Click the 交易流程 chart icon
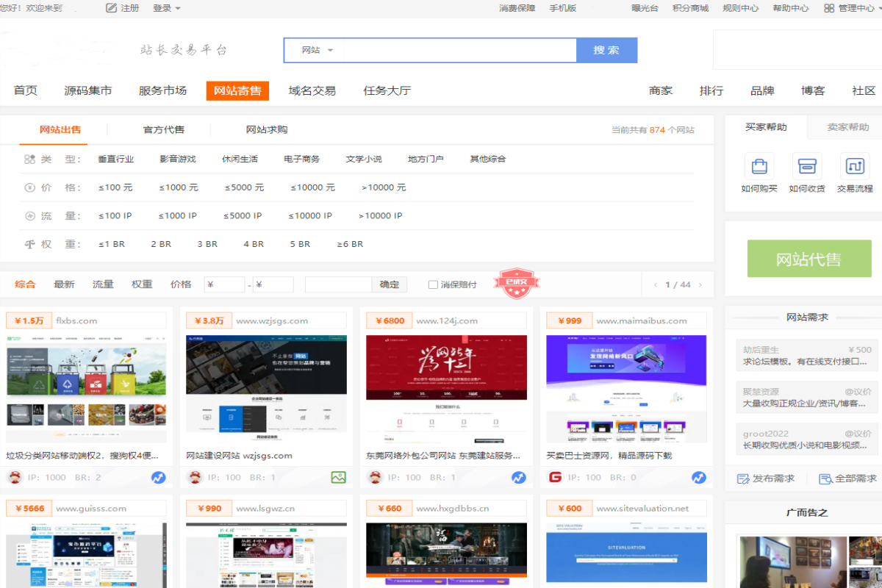 click(x=855, y=166)
